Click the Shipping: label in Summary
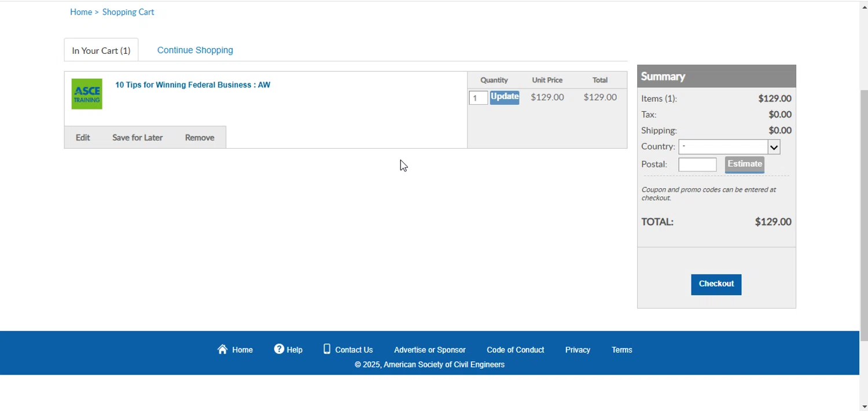This screenshot has width=868, height=411. click(x=659, y=131)
